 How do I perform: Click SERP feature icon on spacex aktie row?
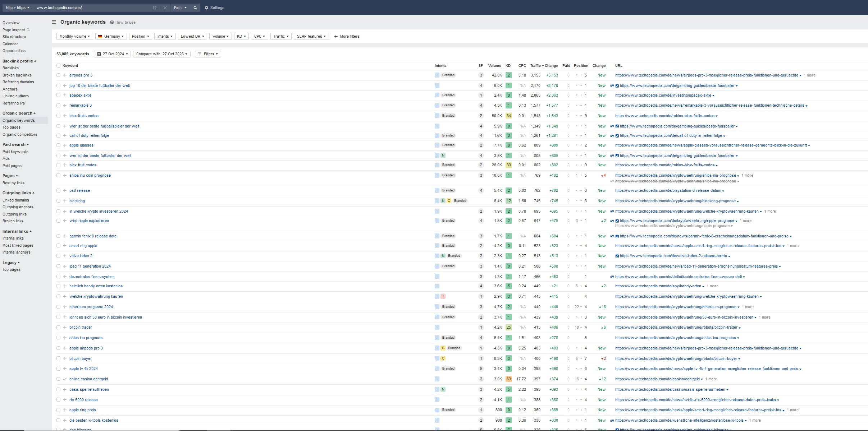(481, 95)
